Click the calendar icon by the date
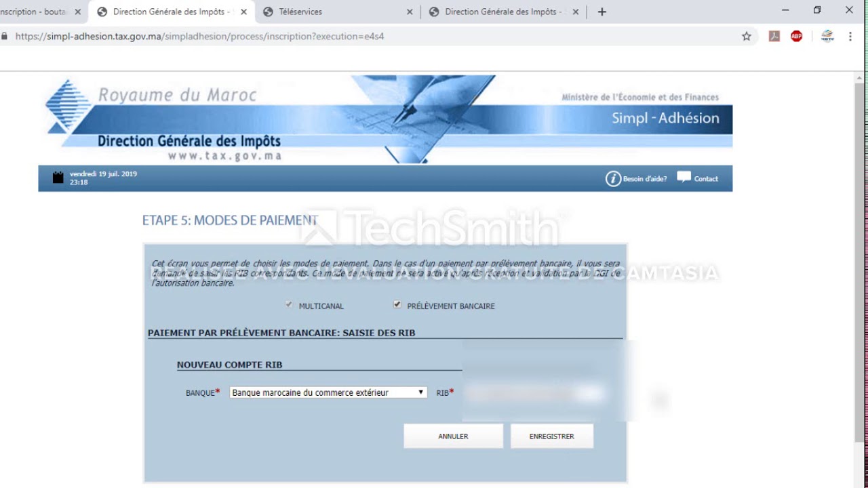Screen dimensions: 868x488 58,178
